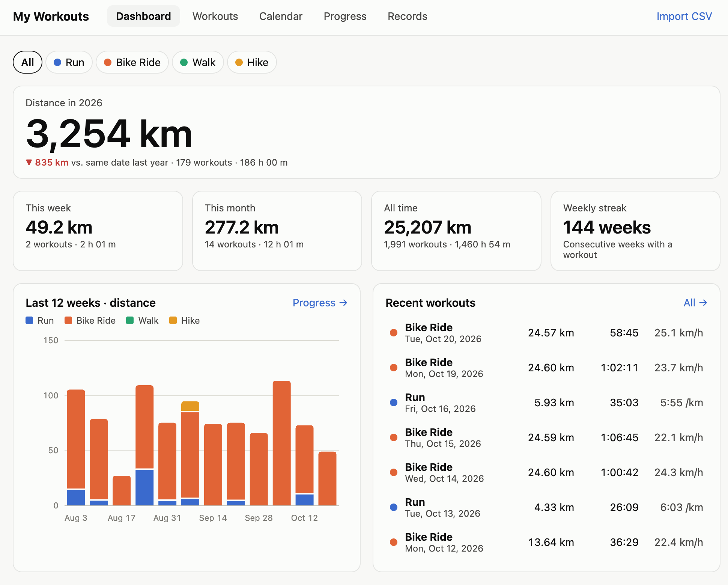The height and width of the screenshot is (585, 728).
Task: Click the My Workouts title
Action: click(x=51, y=17)
